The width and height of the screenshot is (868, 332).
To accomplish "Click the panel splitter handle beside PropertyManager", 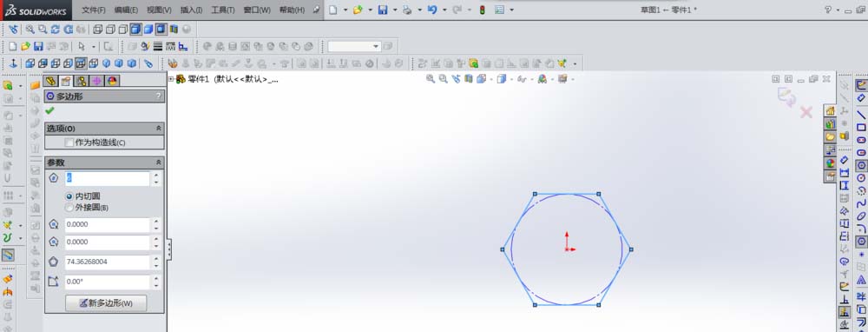I will 169,249.
